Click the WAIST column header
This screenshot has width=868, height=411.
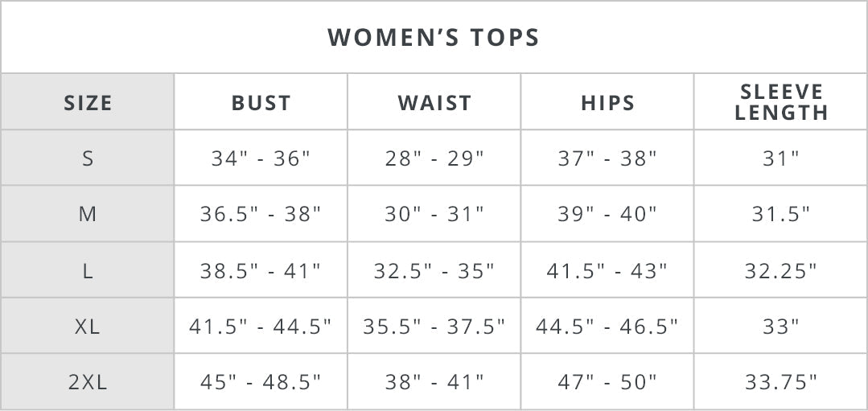(434, 103)
